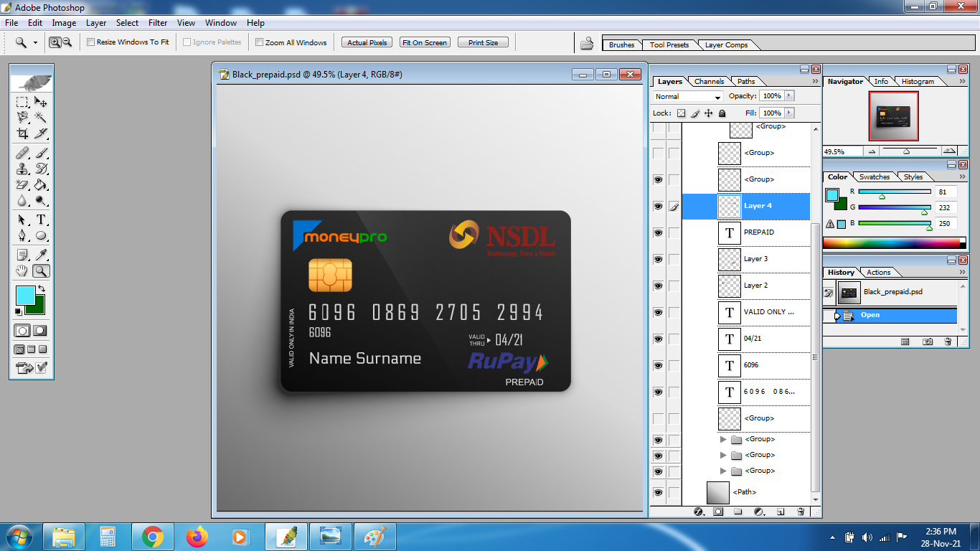Toggle Lock transparent pixels
The width and height of the screenshot is (980, 551).
point(681,113)
